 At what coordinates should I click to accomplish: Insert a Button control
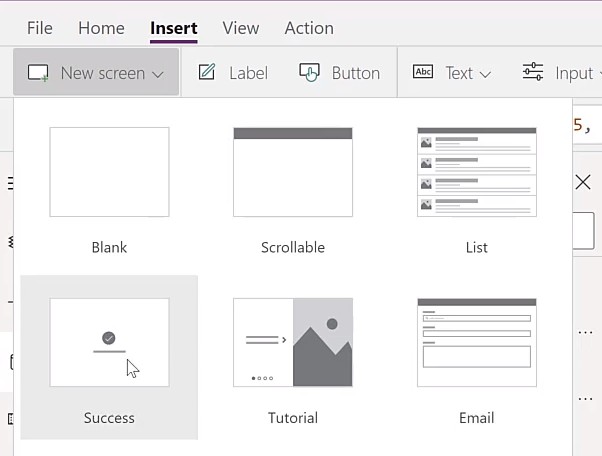356,73
